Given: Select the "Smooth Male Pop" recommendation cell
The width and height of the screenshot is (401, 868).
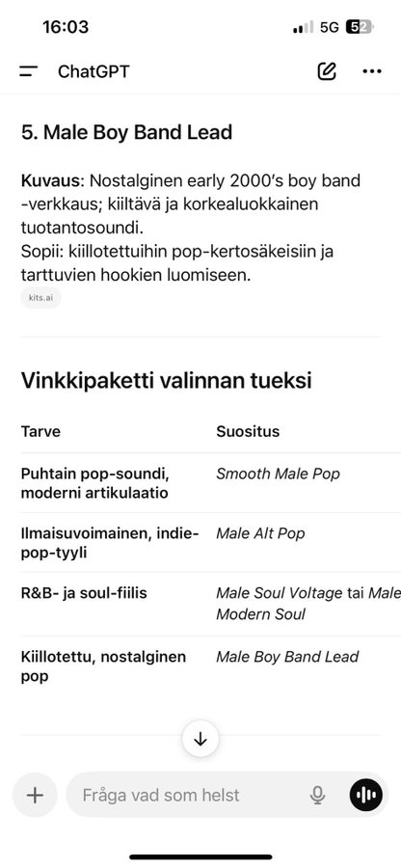Looking at the screenshot, I should click(278, 474).
